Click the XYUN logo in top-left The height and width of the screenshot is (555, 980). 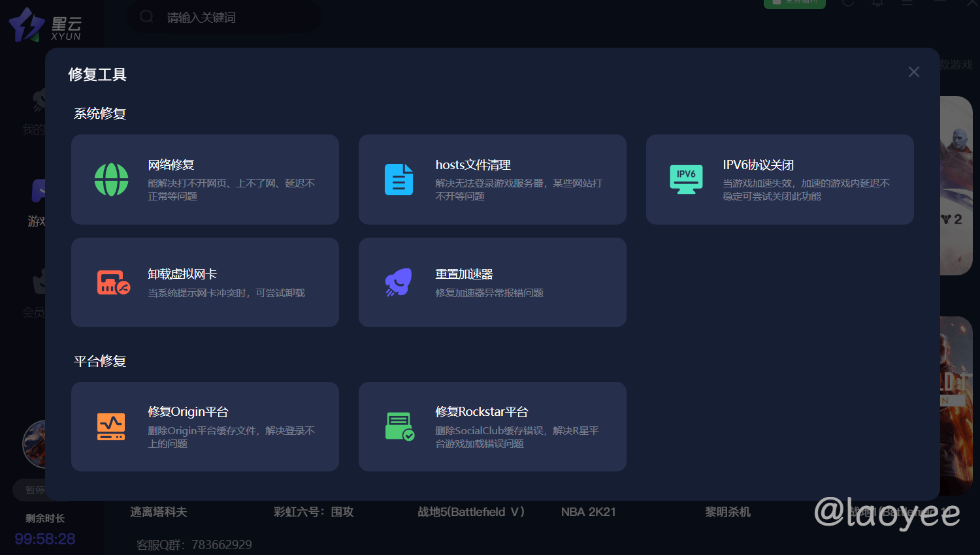[44, 25]
